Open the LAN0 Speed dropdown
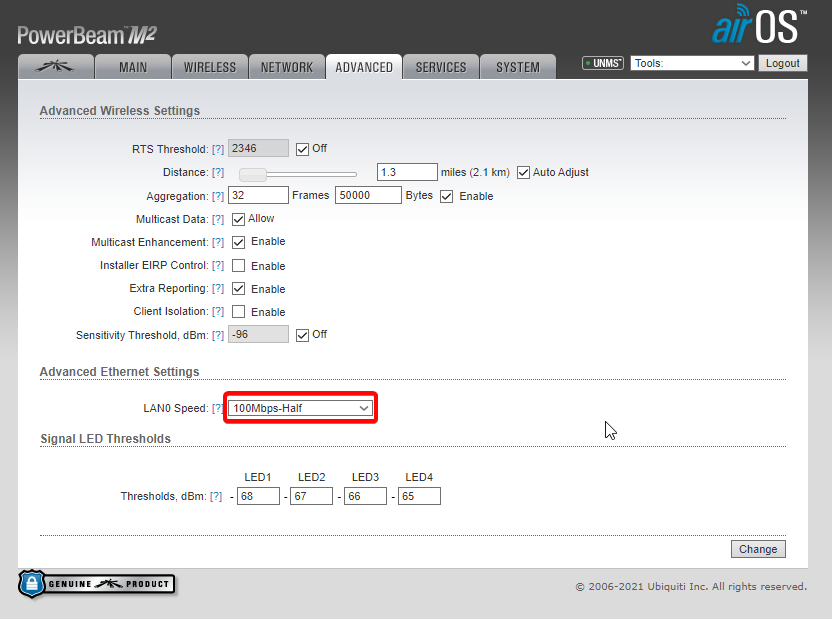 tap(300, 408)
